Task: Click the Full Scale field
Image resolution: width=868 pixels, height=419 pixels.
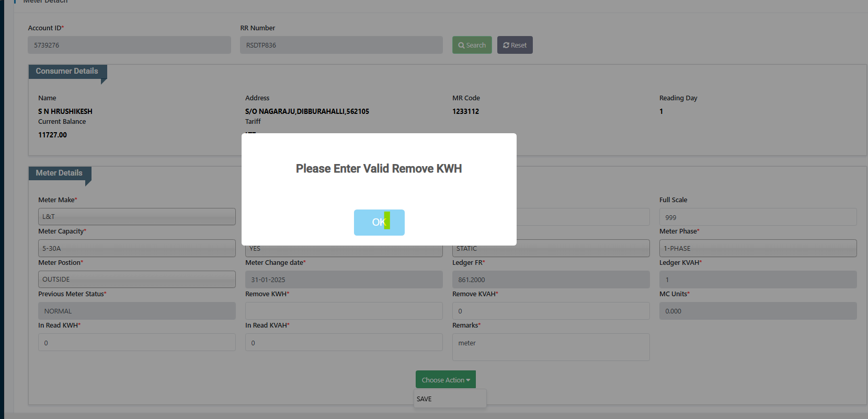Action: (758, 217)
